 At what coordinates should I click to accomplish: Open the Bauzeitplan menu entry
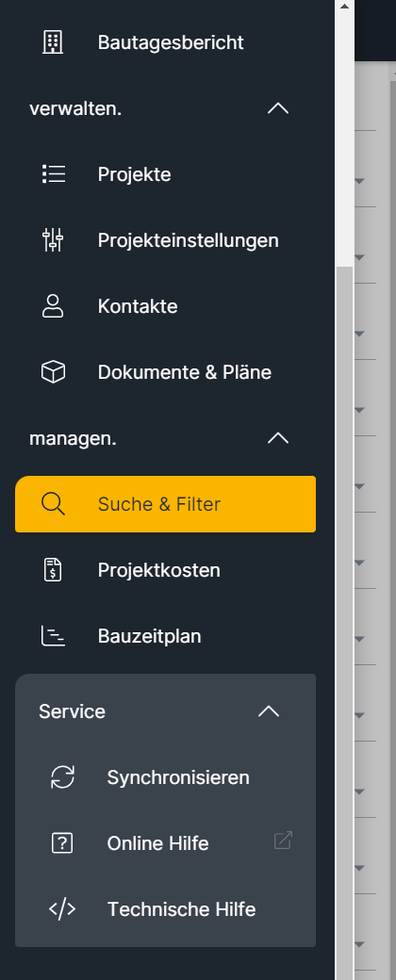pos(165,636)
